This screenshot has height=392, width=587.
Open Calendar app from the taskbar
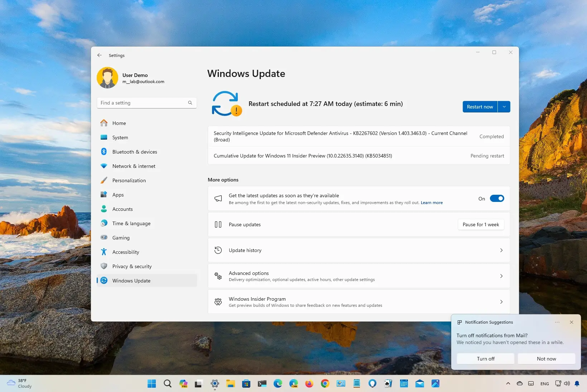click(404, 383)
